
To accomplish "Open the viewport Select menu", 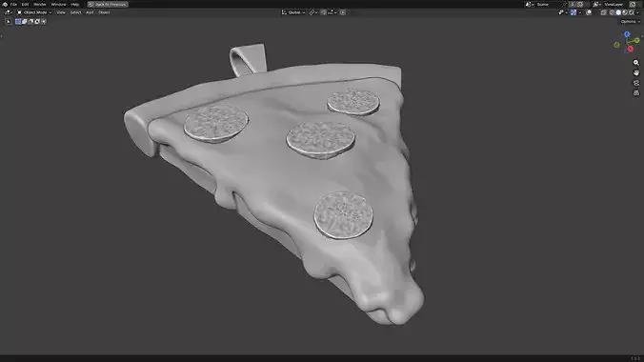I will [75, 12].
